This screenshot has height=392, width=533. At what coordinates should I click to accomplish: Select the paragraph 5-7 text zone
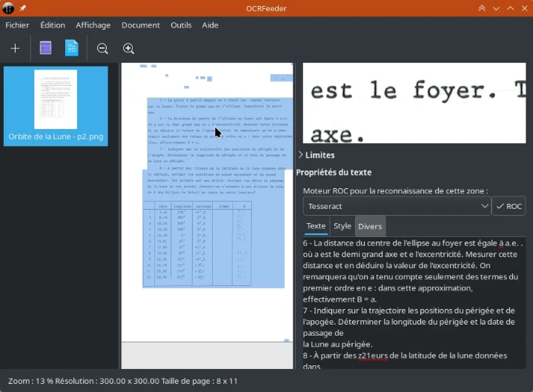219,133
